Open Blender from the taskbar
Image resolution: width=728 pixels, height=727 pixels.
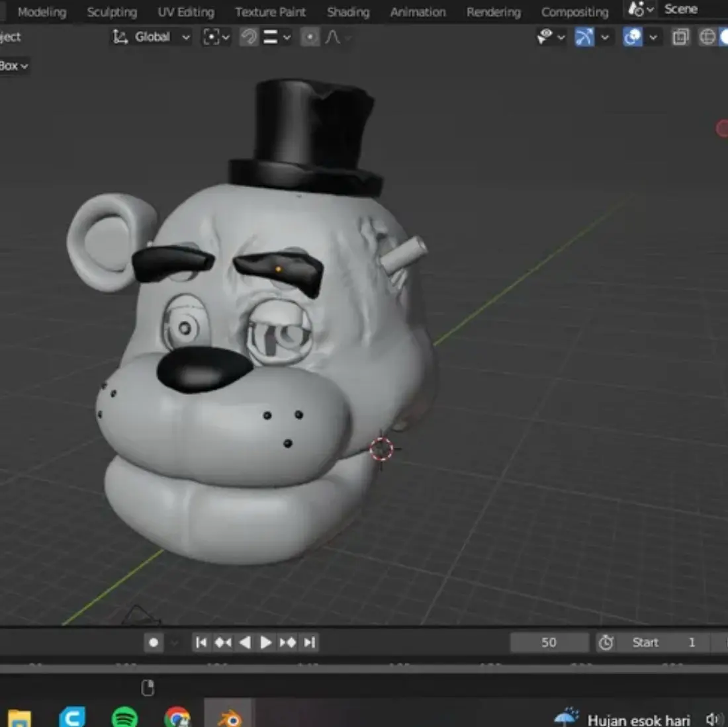pos(230,717)
